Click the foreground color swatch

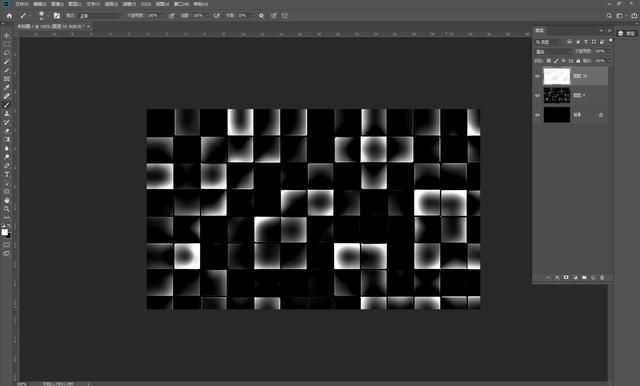point(4,232)
